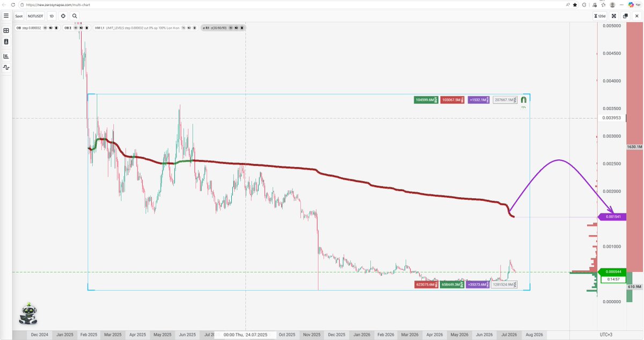Delete the σ R1 indicator via trash

pyautogui.click(x=241, y=28)
